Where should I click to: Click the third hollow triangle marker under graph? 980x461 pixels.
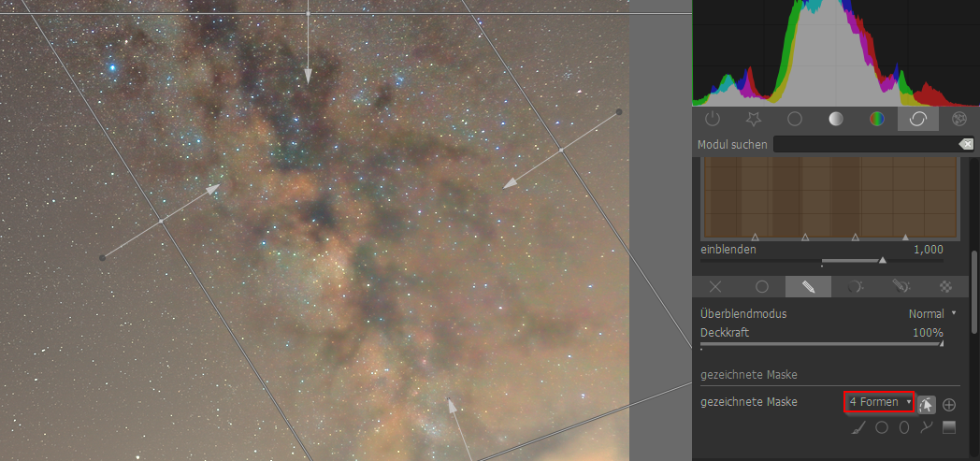coord(855,238)
